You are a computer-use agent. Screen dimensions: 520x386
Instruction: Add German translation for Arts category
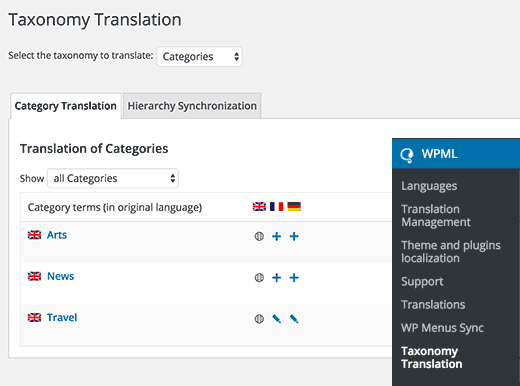click(x=294, y=236)
